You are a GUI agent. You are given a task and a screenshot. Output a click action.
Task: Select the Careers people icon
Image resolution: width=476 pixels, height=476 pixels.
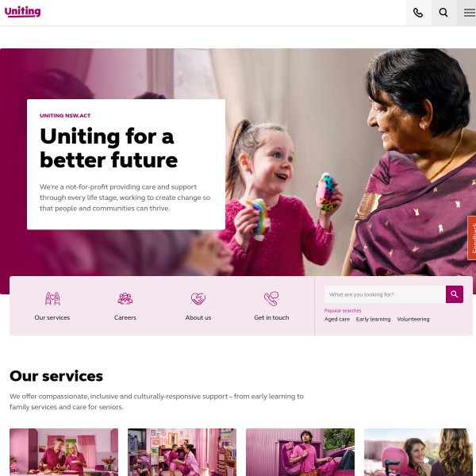tap(125, 299)
